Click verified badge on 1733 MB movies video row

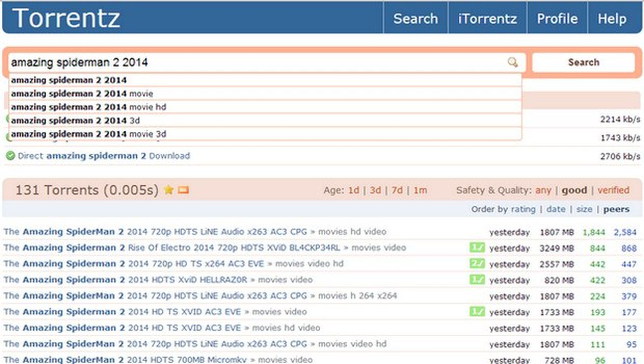pyautogui.click(x=477, y=312)
